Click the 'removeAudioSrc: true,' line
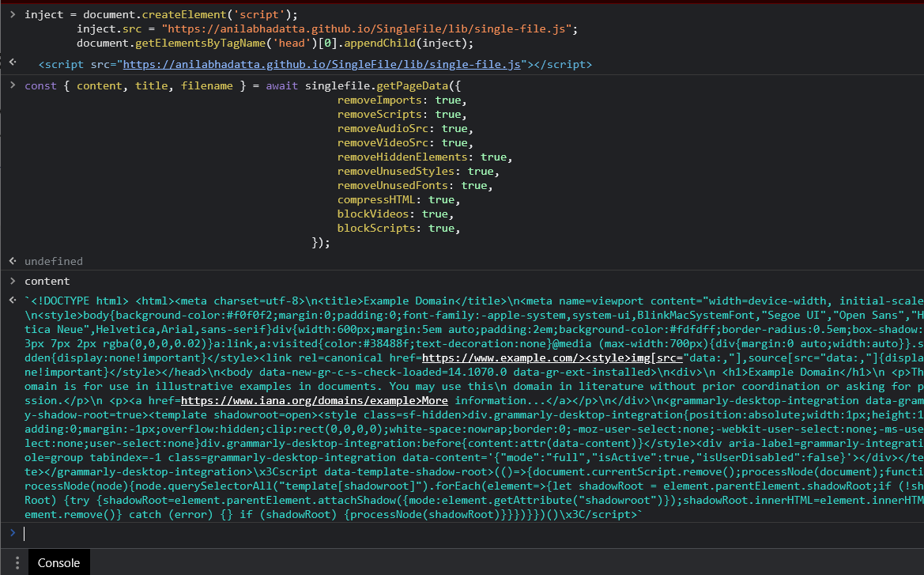 tap(405, 129)
